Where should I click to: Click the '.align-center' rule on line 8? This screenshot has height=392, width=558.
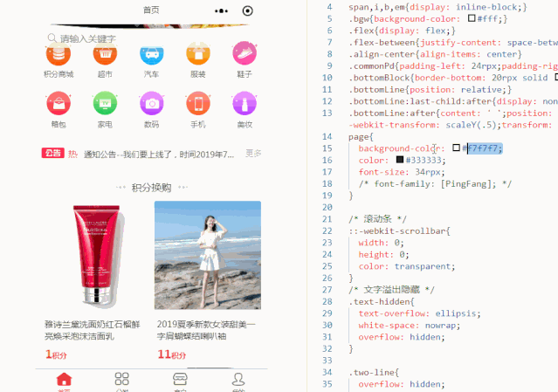(435, 54)
